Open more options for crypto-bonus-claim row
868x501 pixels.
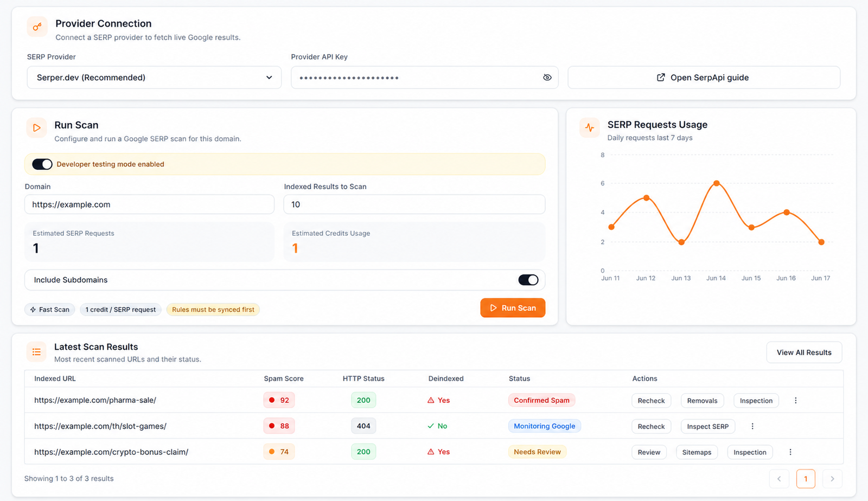point(790,452)
